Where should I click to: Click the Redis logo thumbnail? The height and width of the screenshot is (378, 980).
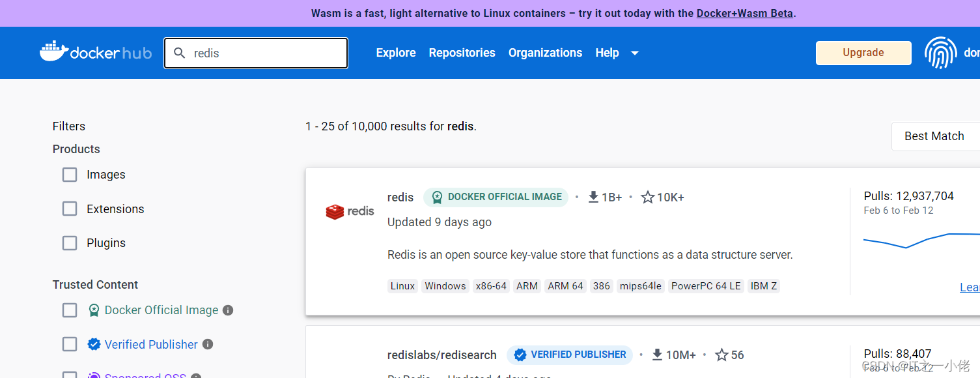point(350,211)
